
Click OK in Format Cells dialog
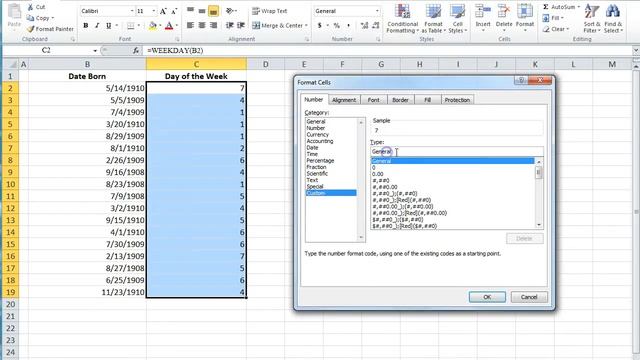487,297
